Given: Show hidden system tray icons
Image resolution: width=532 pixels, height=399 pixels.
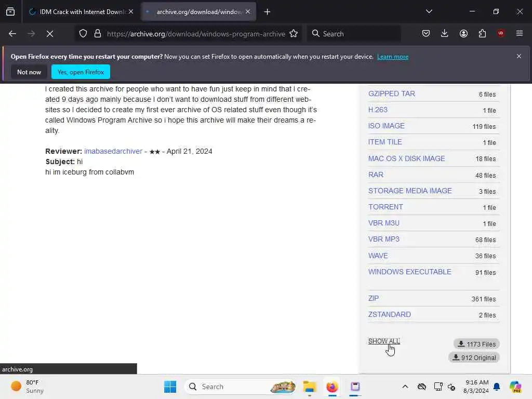Looking at the screenshot, I should click(405, 387).
